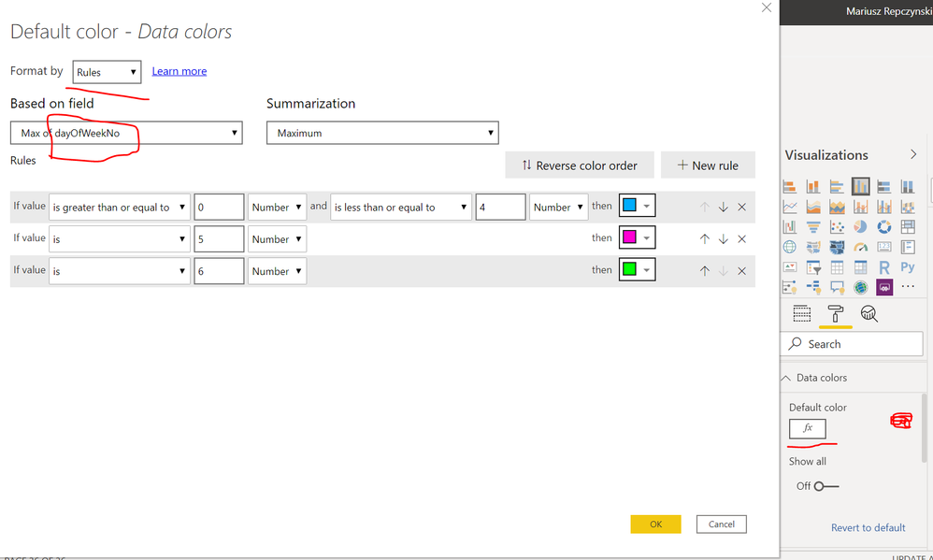This screenshot has width=933, height=560.
Task: Select the Stacked bar chart visual
Action: pyautogui.click(x=790, y=187)
